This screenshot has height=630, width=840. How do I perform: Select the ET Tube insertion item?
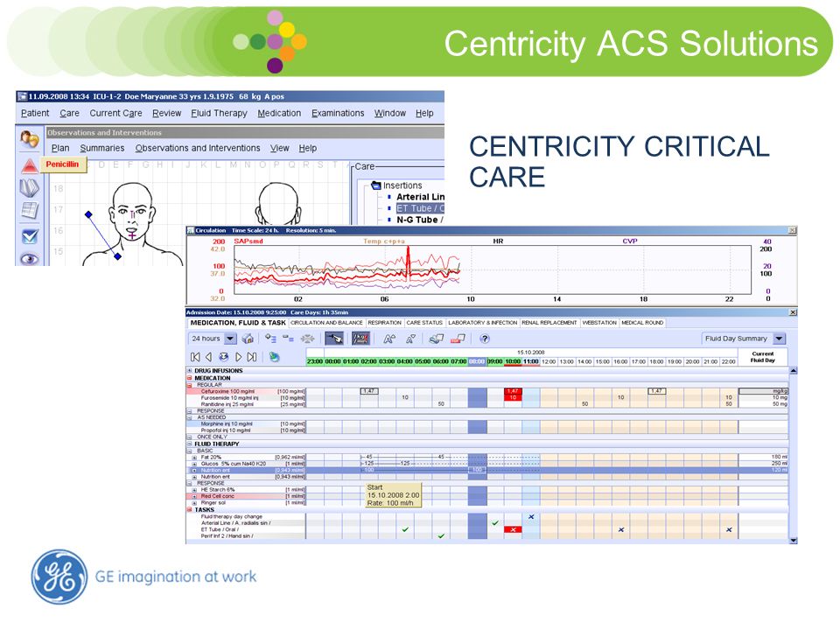[x=420, y=208]
